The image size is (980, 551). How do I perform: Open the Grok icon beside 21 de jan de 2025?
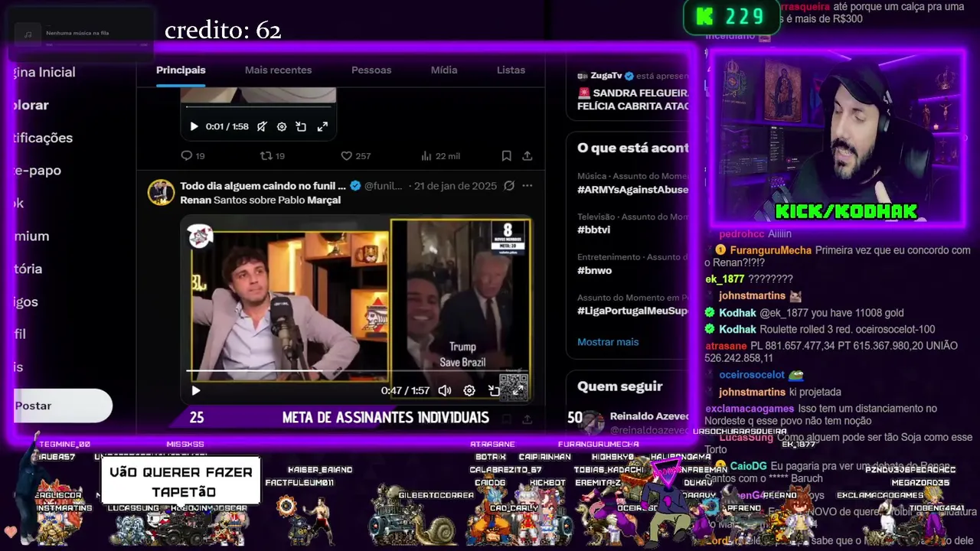pyautogui.click(x=509, y=186)
